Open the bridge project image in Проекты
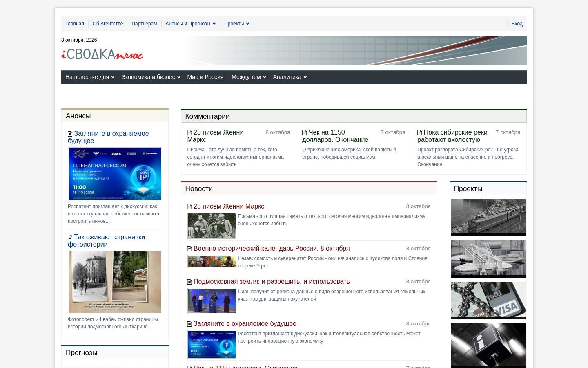Viewport: 588px width, 368px height. click(x=488, y=258)
